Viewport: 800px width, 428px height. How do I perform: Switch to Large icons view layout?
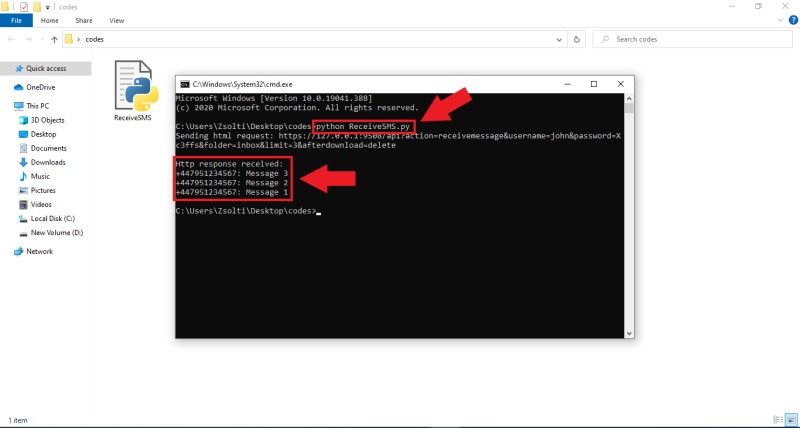(x=791, y=420)
